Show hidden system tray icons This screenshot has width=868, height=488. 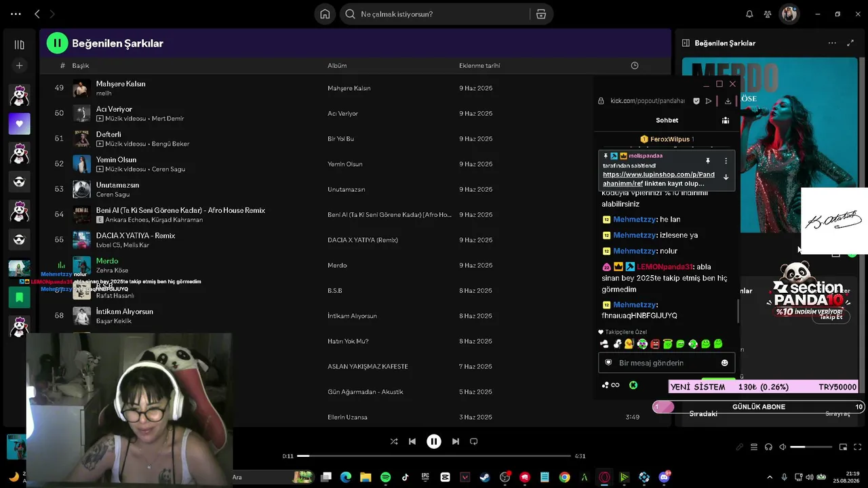point(770,477)
